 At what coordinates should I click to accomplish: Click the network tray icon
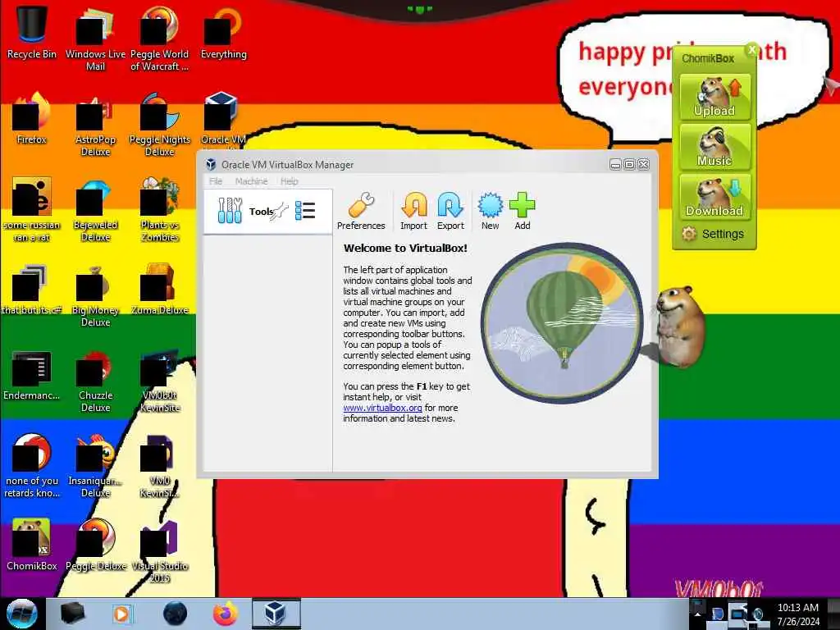pyautogui.click(x=737, y=614)
